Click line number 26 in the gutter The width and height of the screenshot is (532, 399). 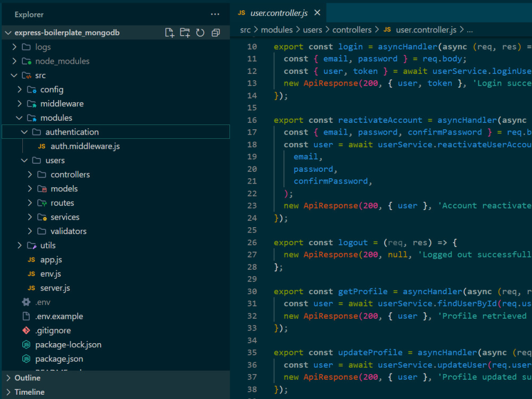click(252, 243)
